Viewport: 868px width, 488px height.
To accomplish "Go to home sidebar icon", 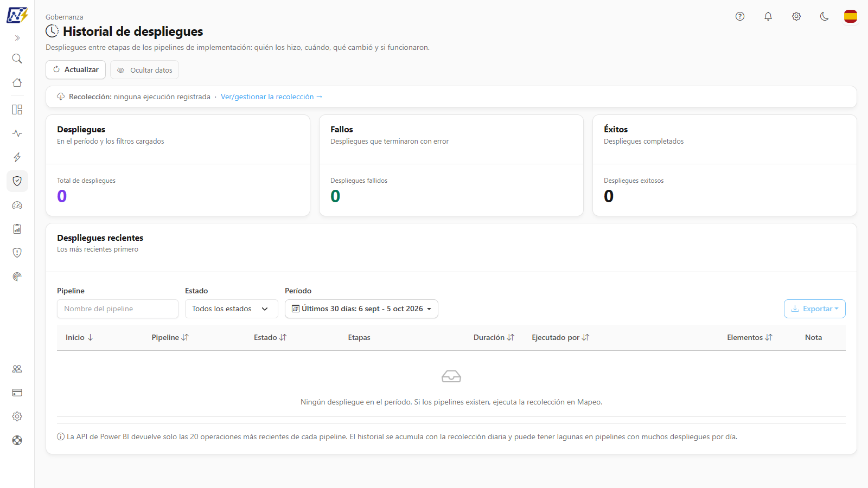I will coord(17,82).
